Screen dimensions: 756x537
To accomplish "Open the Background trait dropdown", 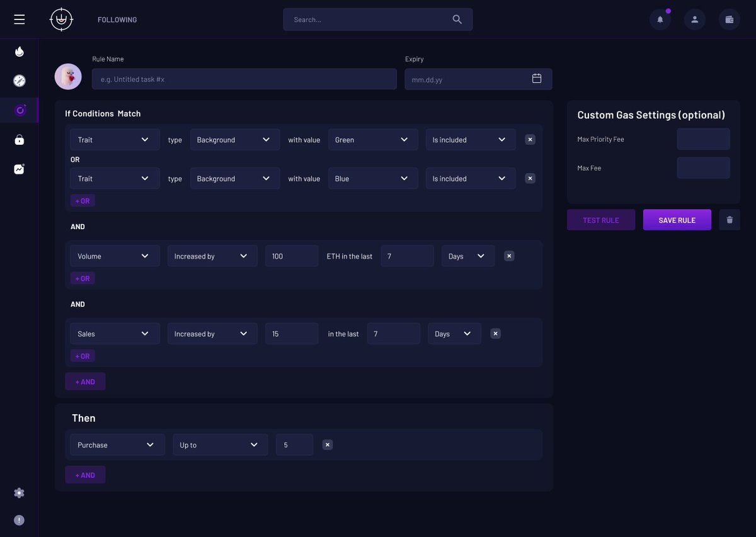I will pyautogui.click(x=234, y=139).
